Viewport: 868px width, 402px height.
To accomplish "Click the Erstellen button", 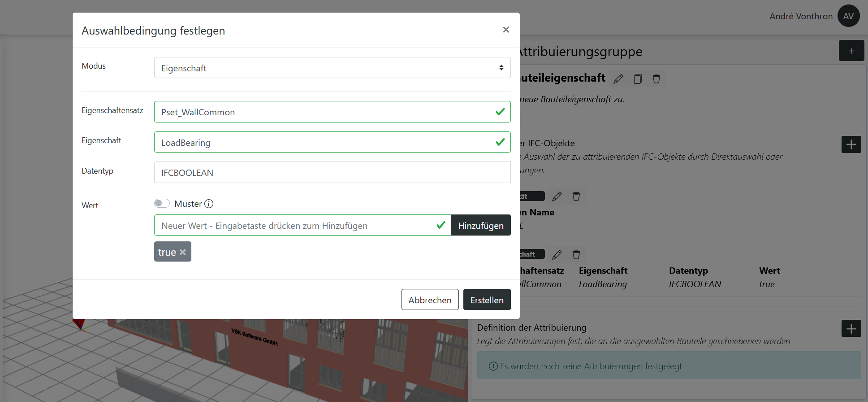I will tap(487, 300).
